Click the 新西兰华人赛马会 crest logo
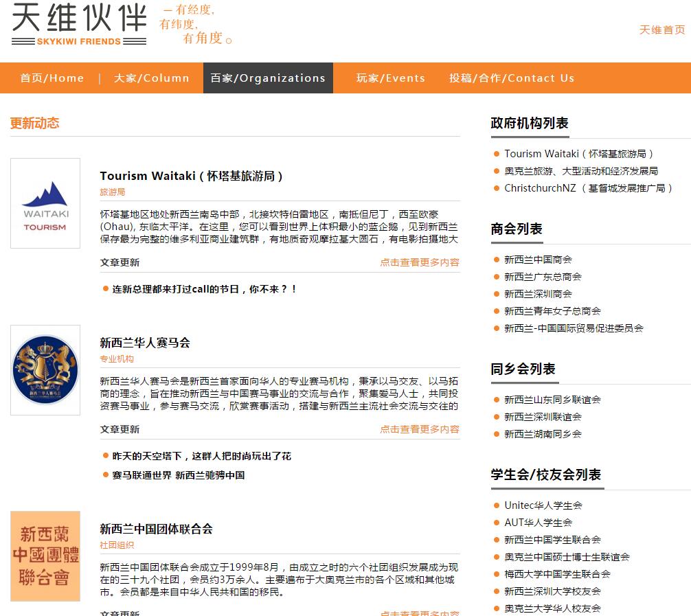This screenshot has width=691, height=616. [x=45, y=370]
